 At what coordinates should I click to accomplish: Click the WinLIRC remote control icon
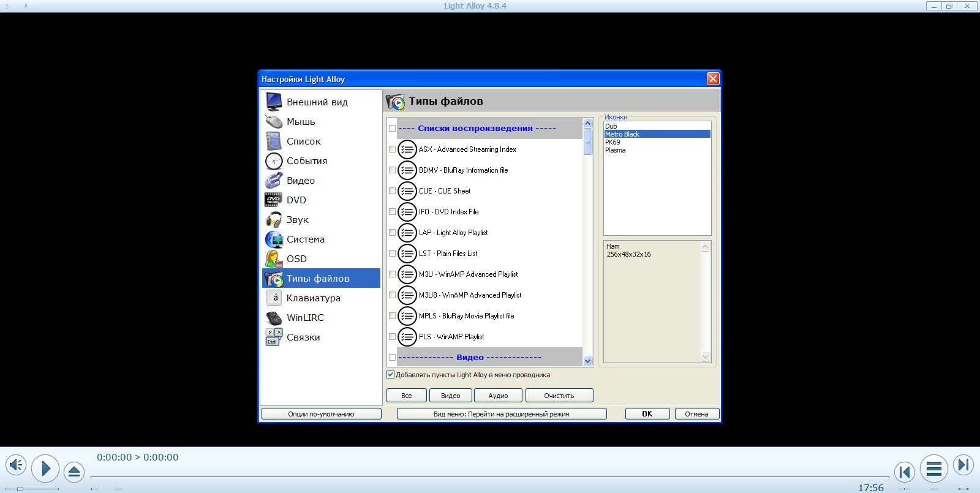[274, 317]
